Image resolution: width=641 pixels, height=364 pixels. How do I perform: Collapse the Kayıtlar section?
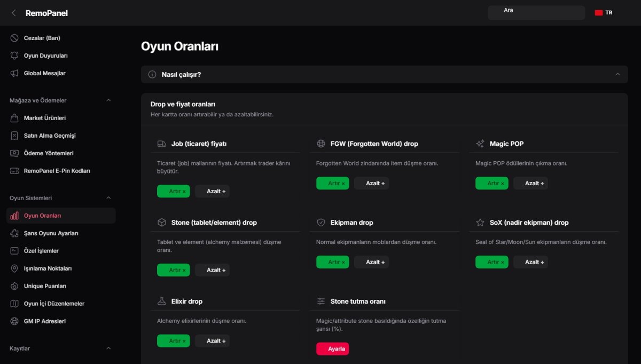pyautogui.click(x=108, y=349)
